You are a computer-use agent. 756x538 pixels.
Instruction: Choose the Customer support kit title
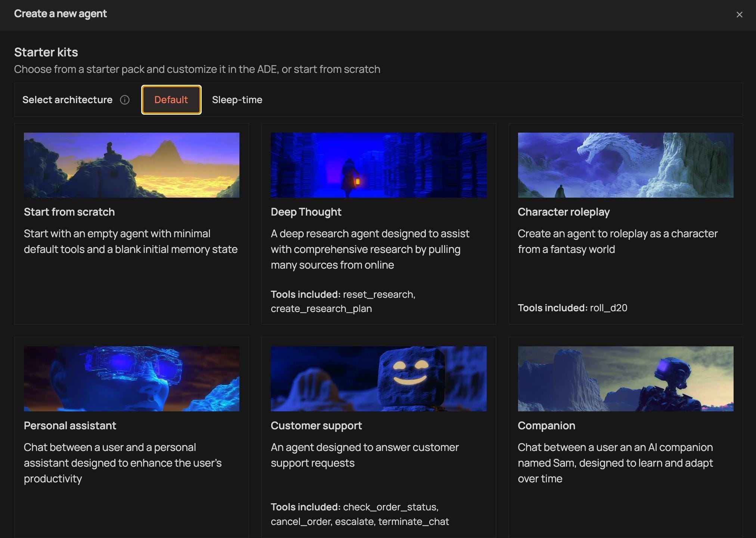(x=316, y=426)
